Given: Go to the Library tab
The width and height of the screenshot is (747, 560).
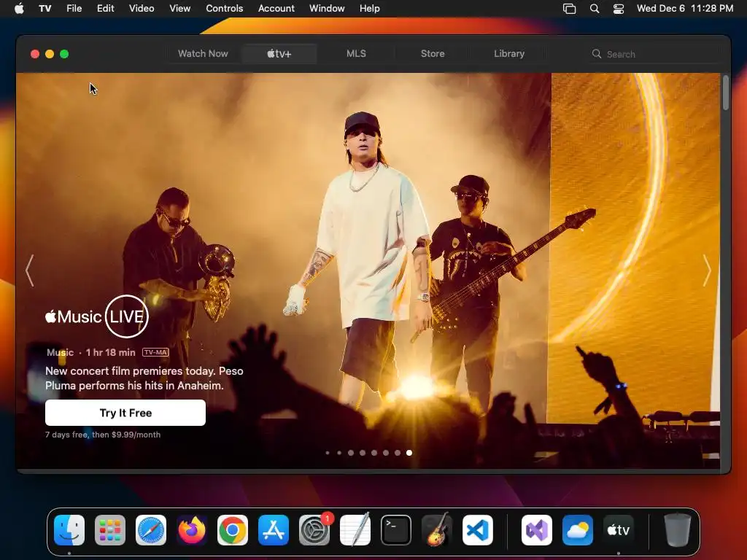Looking at the screenshot, I should 508,54.
